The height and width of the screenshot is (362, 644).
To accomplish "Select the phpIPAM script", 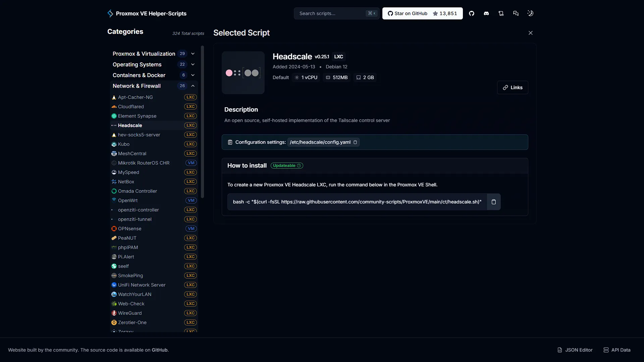I will point(154,247).
